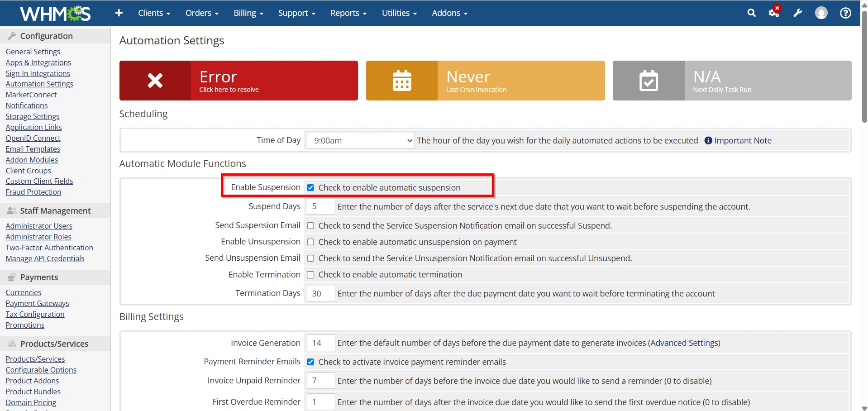Click the help question mark icon
Image resolution: width=868 pixels, height=411 pixels.
coord(845,13)
